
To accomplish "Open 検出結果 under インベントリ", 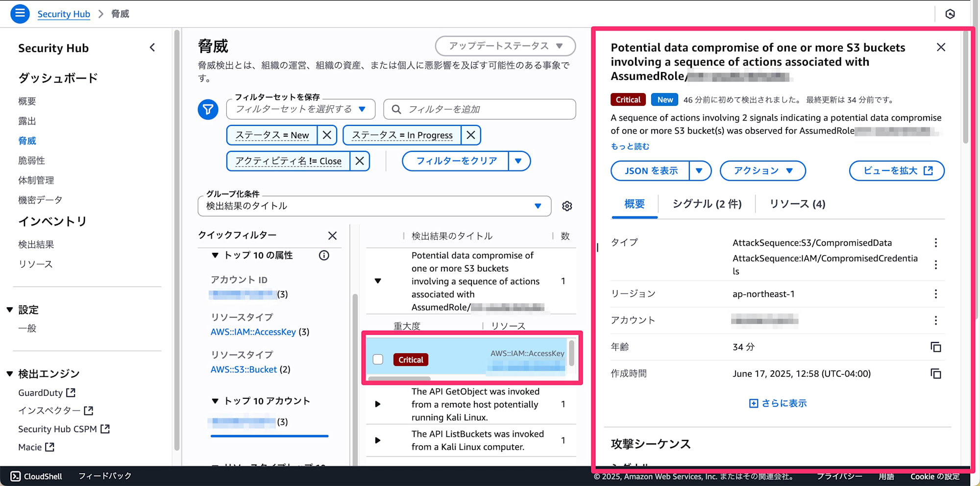I will coord(36,244).
